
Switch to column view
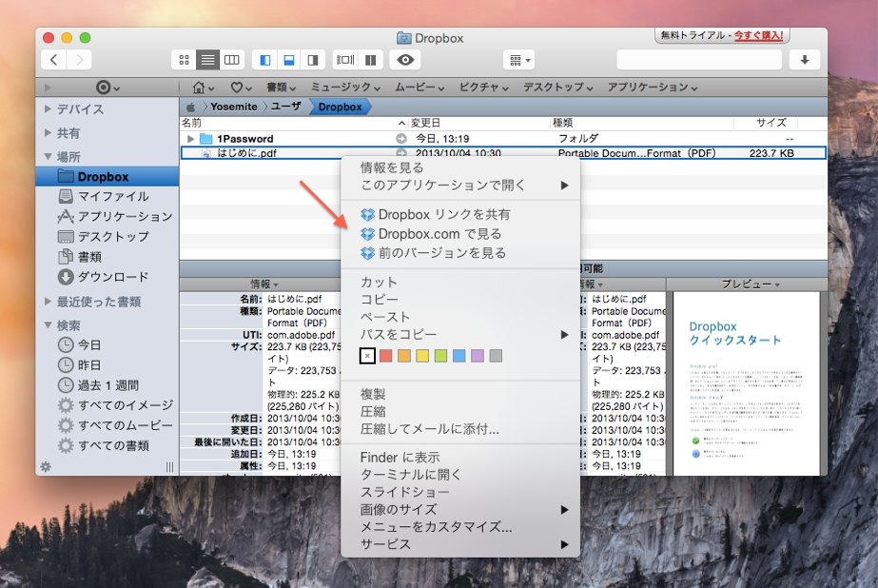coord(232,60)
